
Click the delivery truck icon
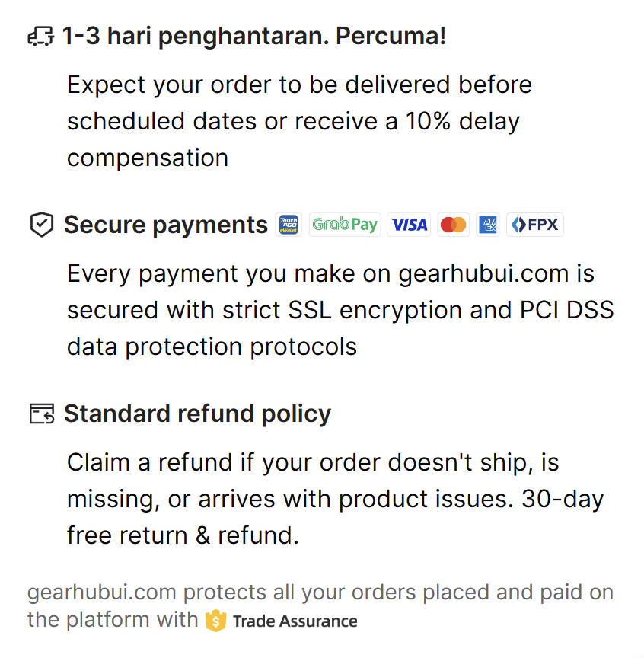coord(41,37)
